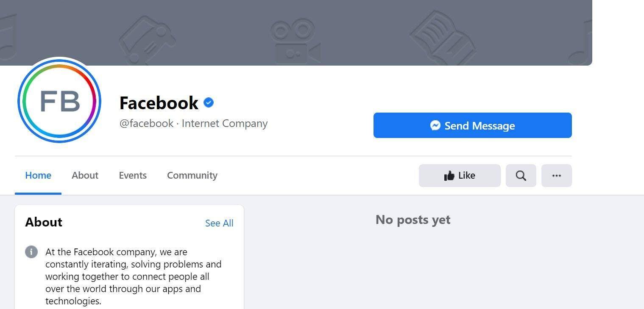Click the Facebook page name heading

(159, 103)
